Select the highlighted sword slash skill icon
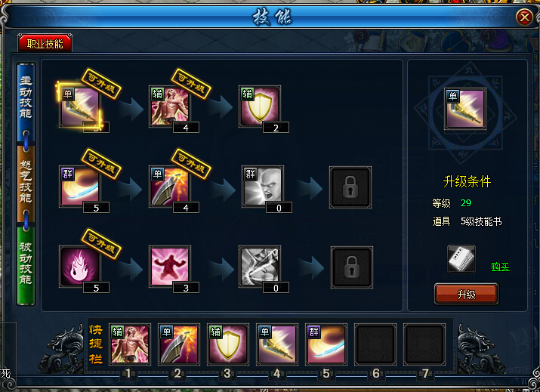This screenshot has height=392, width=540. [80, 107]
